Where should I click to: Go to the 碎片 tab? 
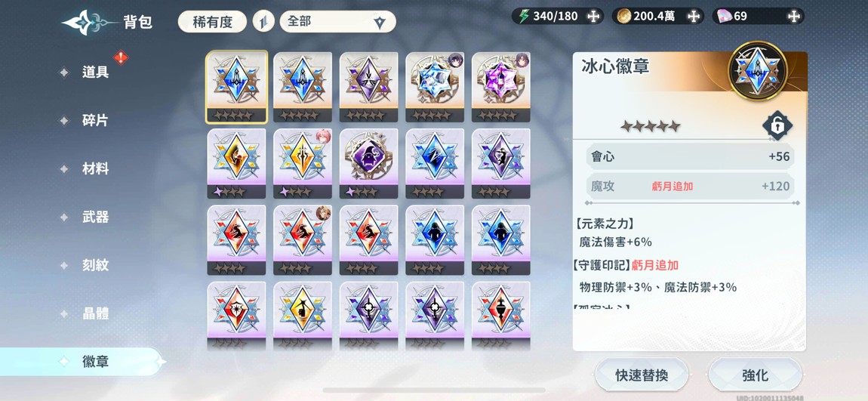(95, 120)
